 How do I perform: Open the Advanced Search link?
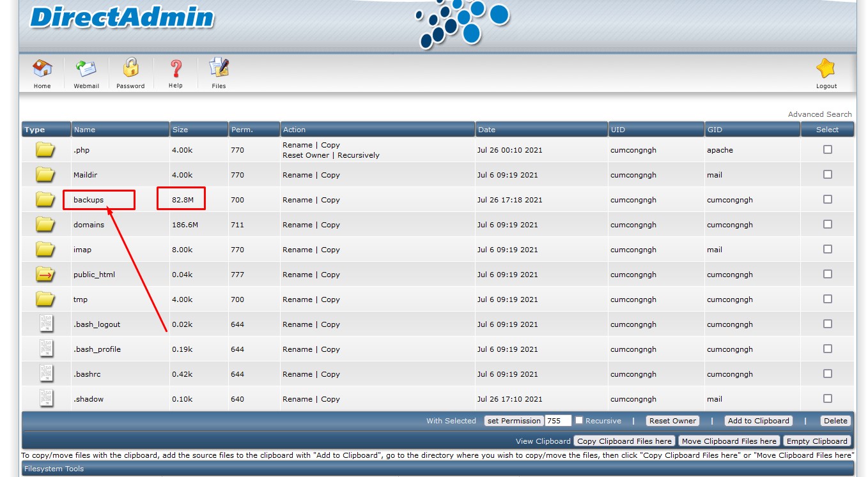[x=819, y=114]
